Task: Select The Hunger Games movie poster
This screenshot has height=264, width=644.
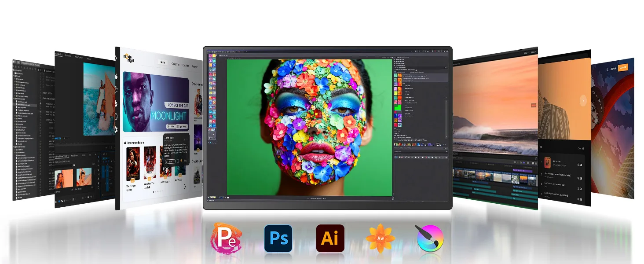Action: tap(133, 164)
